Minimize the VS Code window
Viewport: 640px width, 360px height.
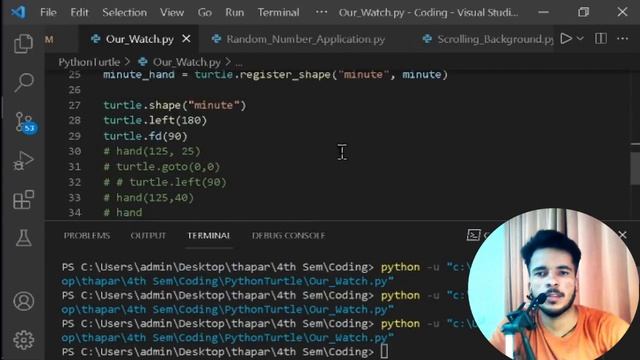543,12
